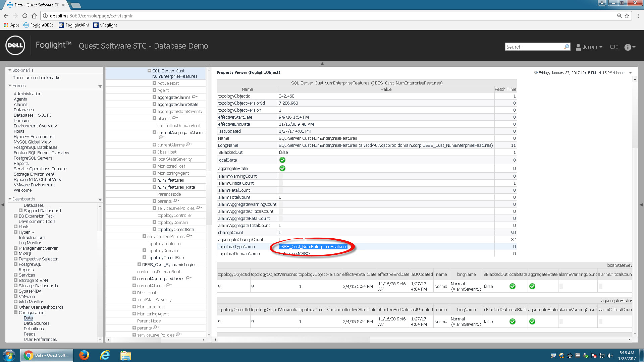Expand the num_features tree node

(154, 180)
